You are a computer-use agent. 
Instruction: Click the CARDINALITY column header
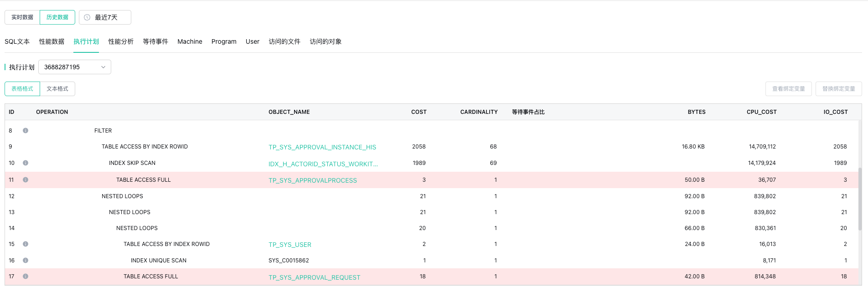[x=479, y=112]
